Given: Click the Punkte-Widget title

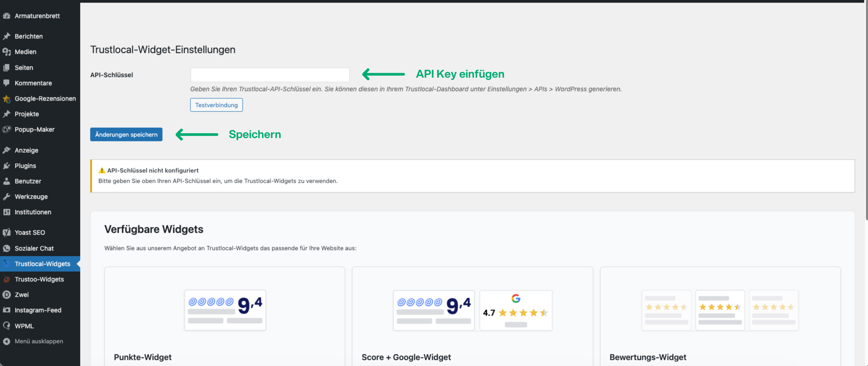Looking at the screenshot, I should 142,357.
